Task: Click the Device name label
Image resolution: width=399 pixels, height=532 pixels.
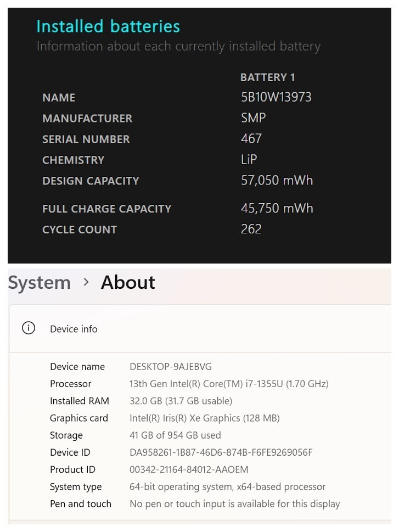Action: pos(77,366)
